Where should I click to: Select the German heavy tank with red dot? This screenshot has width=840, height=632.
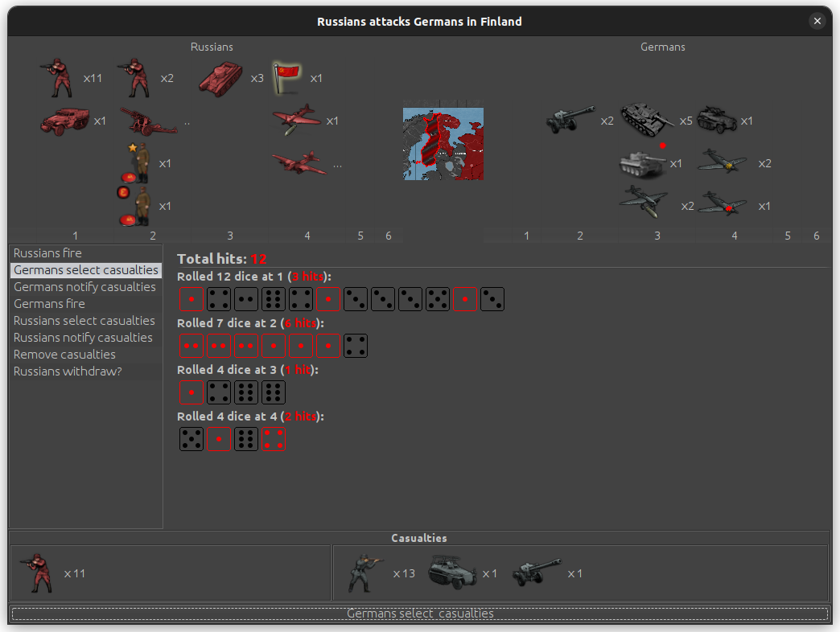643,163
